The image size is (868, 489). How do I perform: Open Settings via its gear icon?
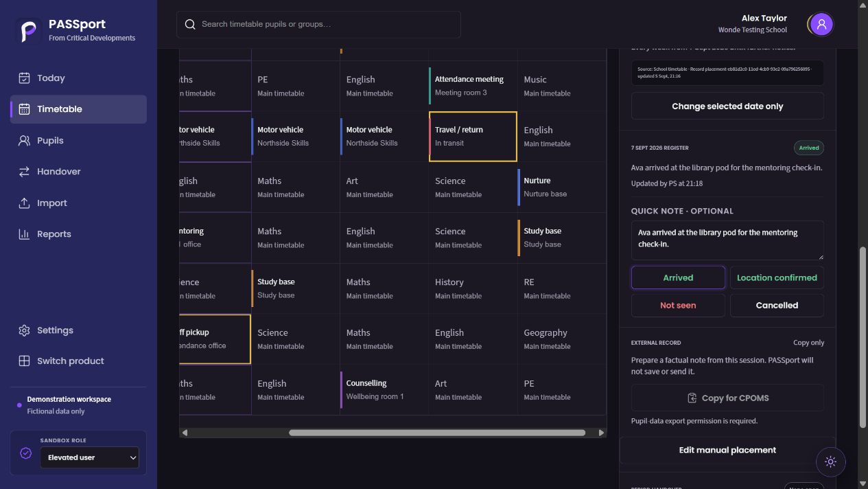24,330
